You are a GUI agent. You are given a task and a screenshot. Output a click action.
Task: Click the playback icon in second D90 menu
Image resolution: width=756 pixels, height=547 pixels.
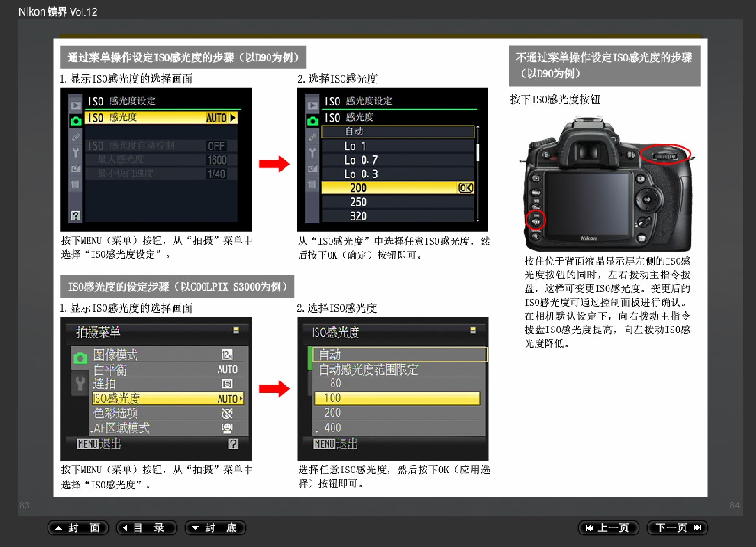click(312, 105)
